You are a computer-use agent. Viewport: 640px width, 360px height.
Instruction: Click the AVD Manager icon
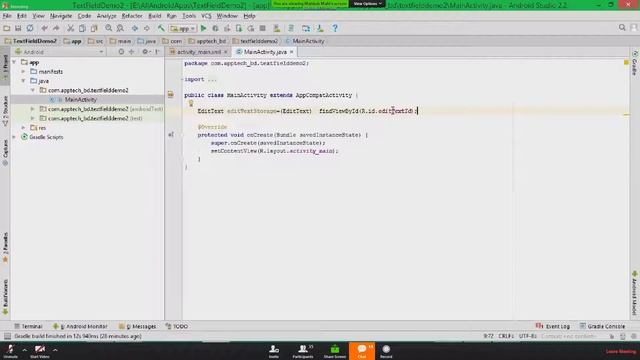(277, 28)
